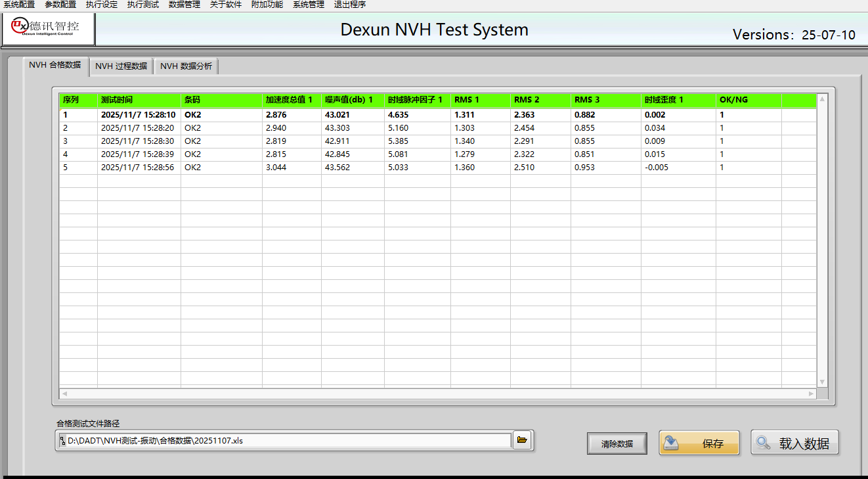Select row 3 timestamp 2025/11/7 15:28:30

137,141
